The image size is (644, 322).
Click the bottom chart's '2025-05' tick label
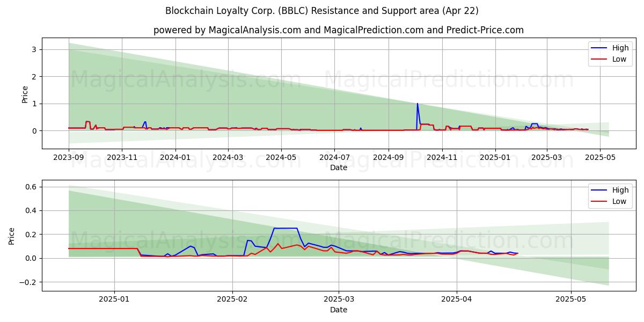click(572, 300)
